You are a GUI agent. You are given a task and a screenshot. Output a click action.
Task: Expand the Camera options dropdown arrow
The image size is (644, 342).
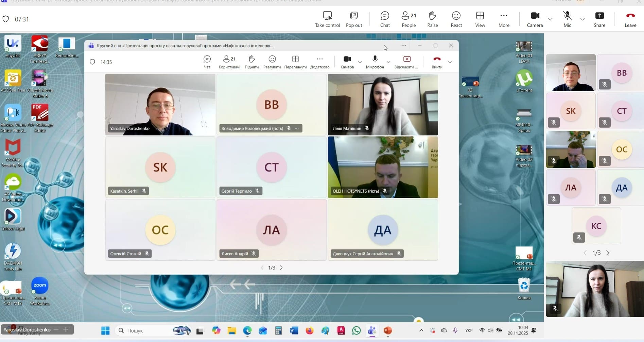(x=550, y=19)
